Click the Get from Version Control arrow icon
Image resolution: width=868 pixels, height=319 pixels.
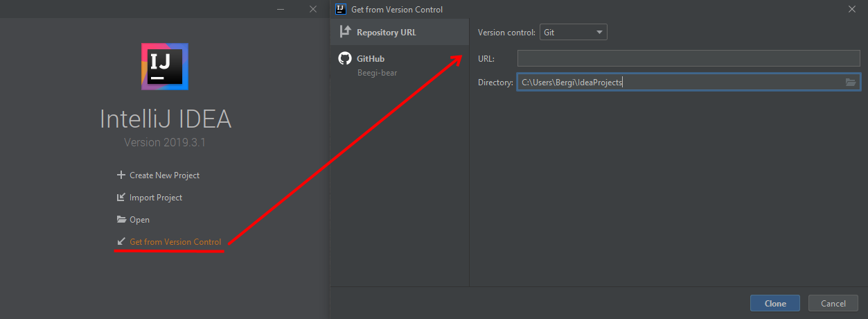(121, 242)
